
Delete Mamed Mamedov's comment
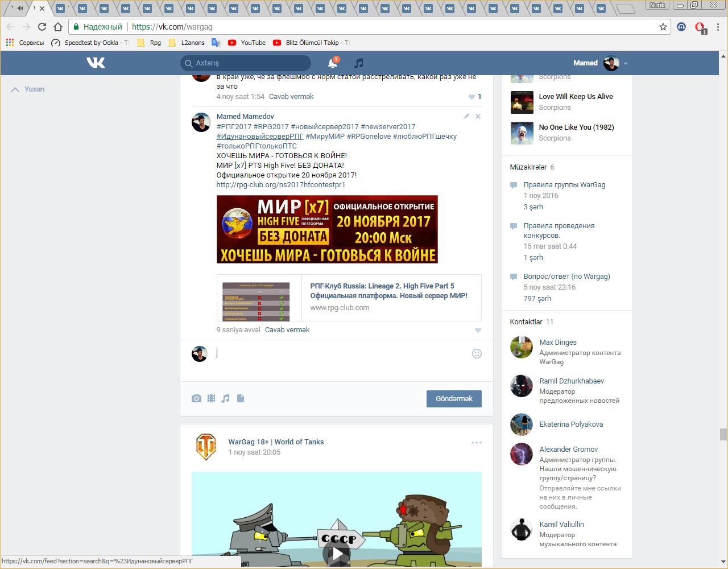click(x=478, y=116)
